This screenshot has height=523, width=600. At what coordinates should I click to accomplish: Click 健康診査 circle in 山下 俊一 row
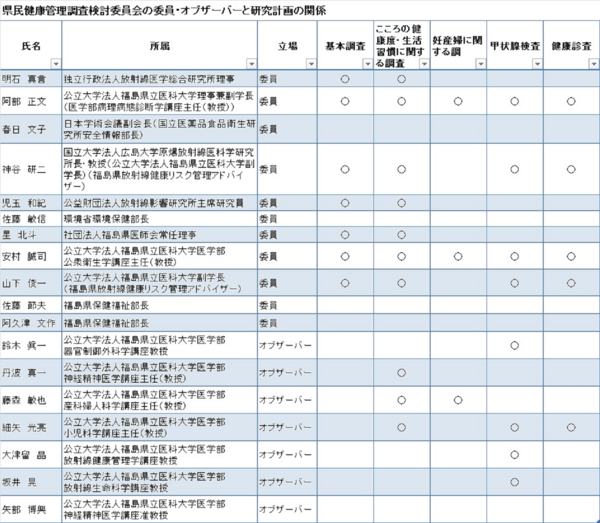(x=571, y=283)
